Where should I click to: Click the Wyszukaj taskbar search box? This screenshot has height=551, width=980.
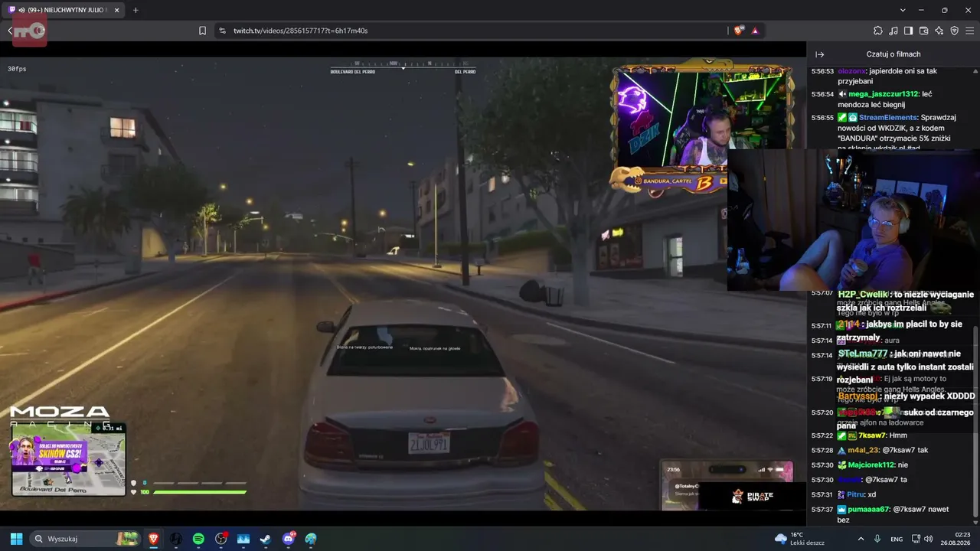tap(86, 539)
